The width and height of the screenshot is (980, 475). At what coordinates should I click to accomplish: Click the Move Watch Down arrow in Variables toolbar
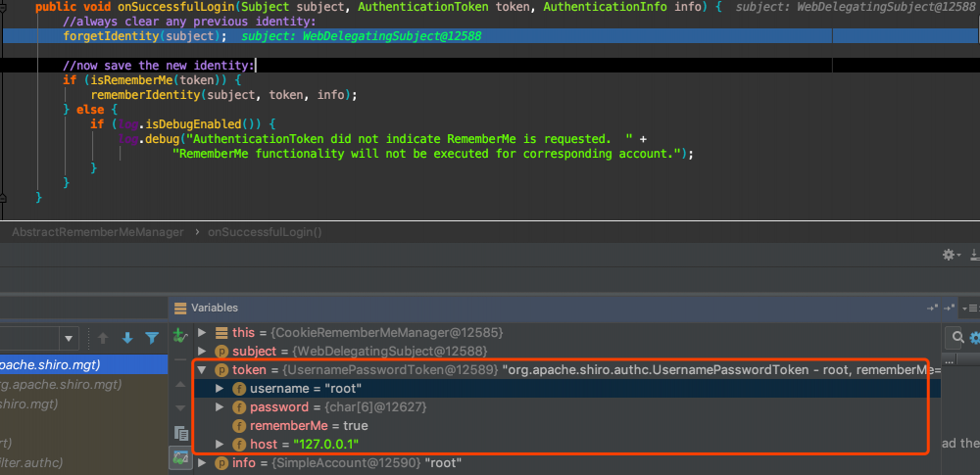point(180,408)
